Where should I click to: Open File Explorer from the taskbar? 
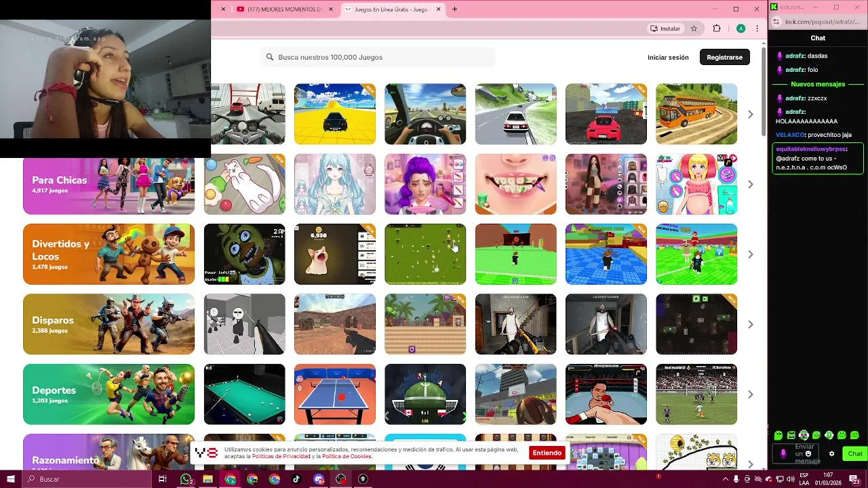pos(208,479)
